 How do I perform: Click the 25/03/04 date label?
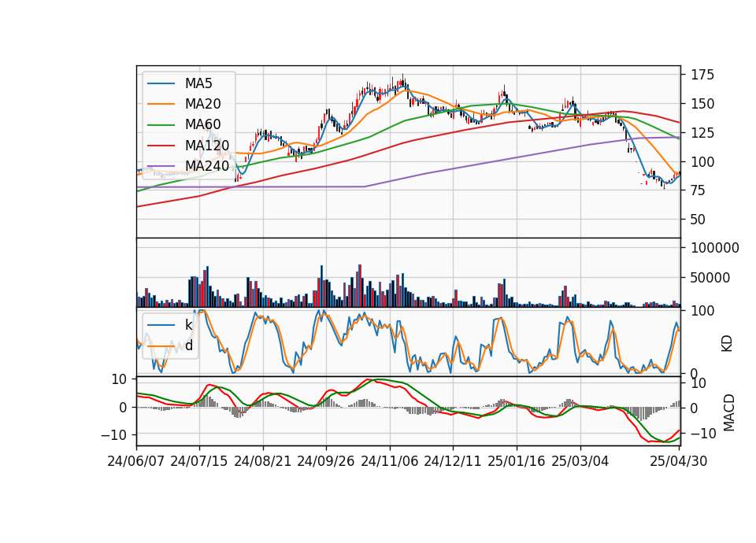pyautogui.click(x=580, y=462)
